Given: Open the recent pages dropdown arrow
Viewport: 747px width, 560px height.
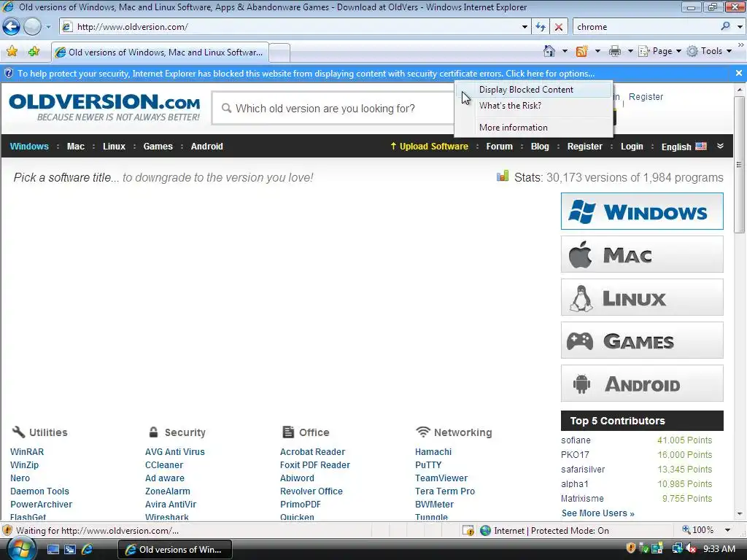Looking at the screenshot, I should click(x=48, y=27).
